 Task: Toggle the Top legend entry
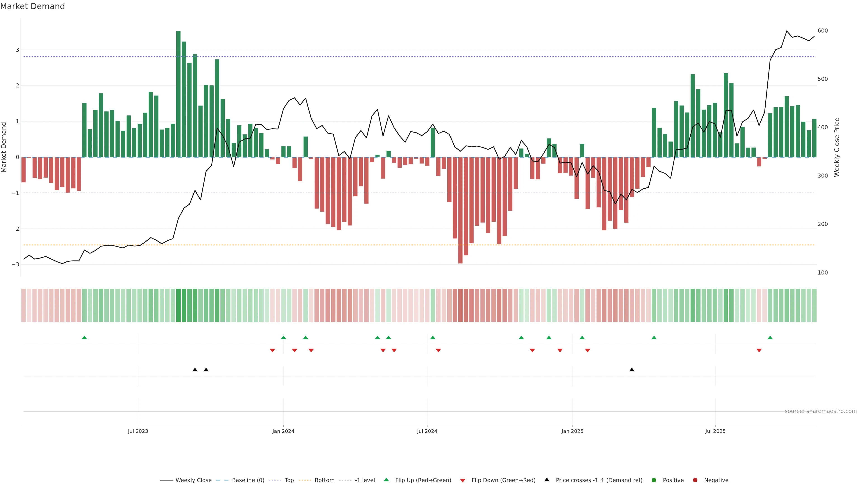click(289, 480)
